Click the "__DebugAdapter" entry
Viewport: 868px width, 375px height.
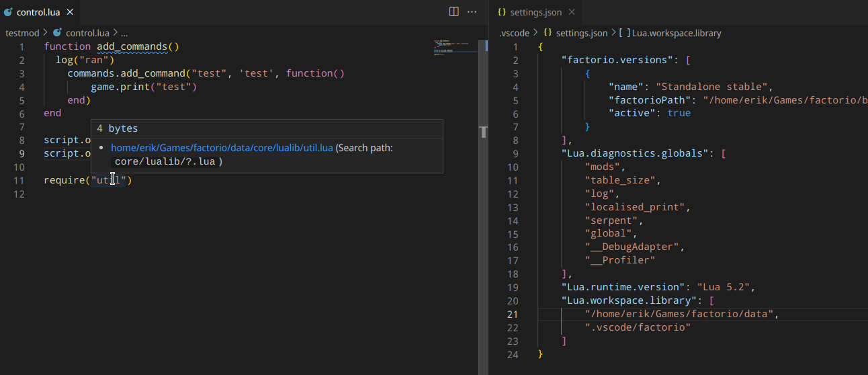(x=632, y=247)
